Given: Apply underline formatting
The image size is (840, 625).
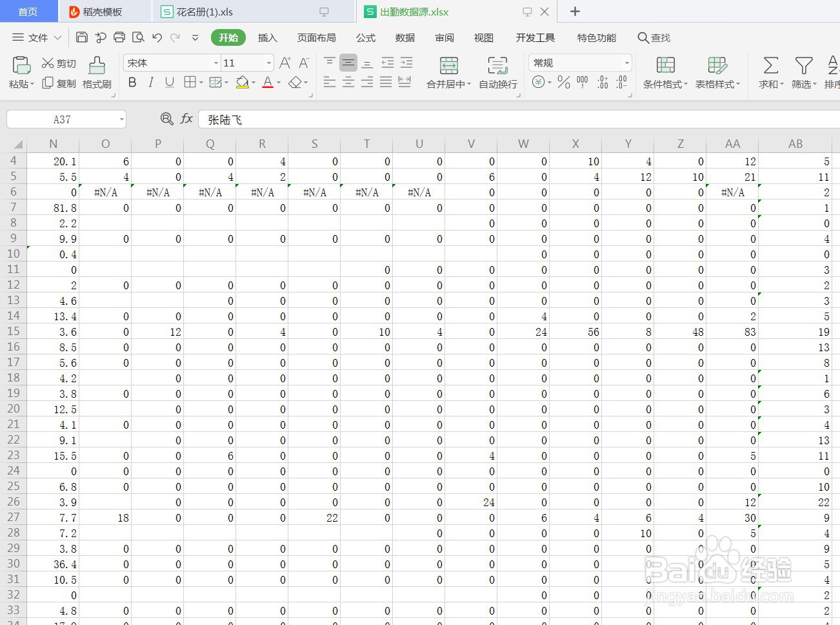Looking at the screenshot, I should [x=168, y=83].
